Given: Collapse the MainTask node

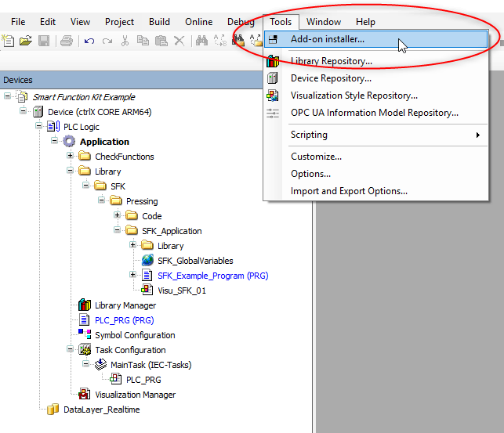Looking at the screenshot, I should pos(85,363).
